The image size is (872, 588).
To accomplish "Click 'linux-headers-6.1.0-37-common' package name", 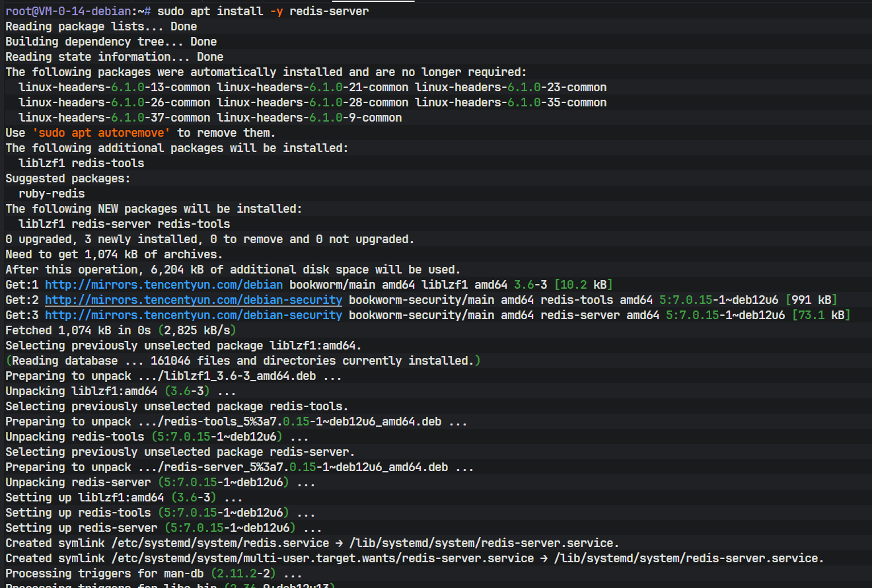I will (x=114, y=118).
